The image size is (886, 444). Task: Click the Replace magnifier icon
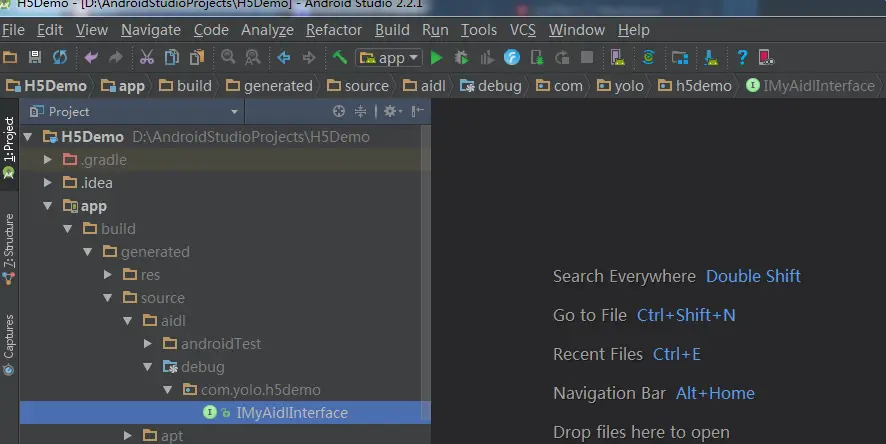point(253,57)
